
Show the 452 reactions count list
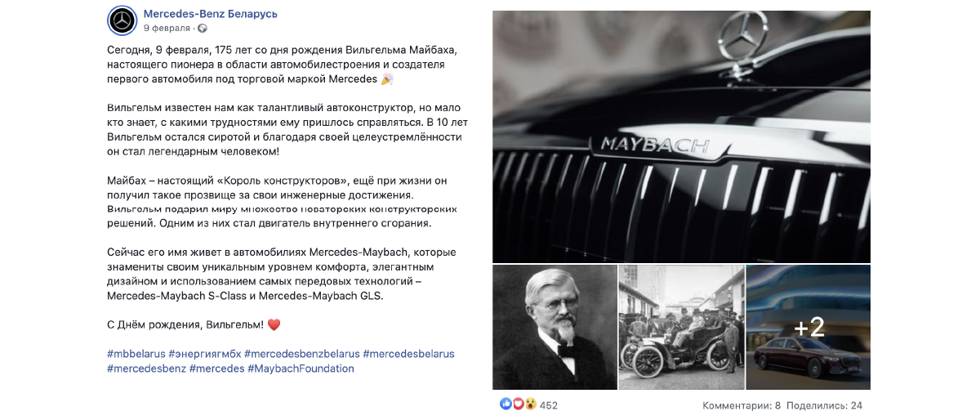pyautogui.click(x=549, y=405)
